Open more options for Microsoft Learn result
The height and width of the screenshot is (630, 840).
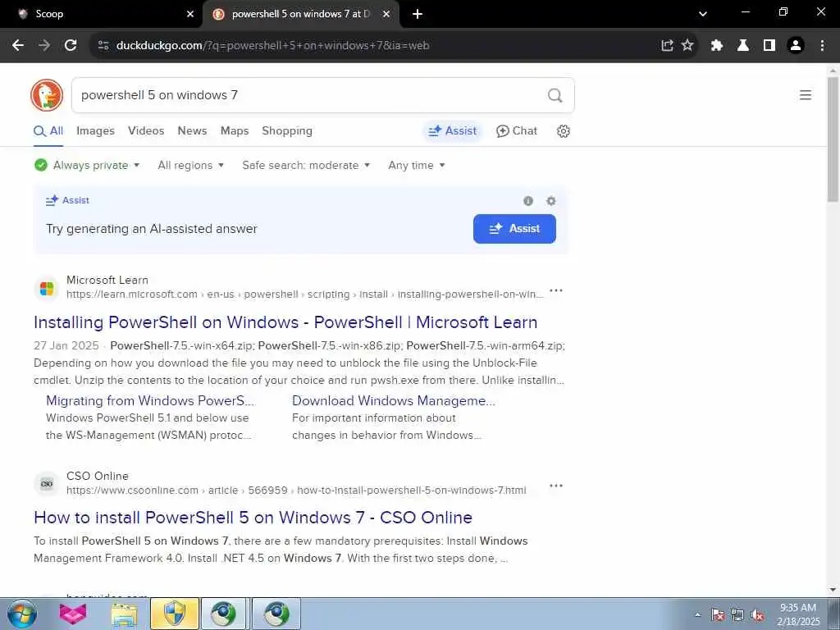pos(556,290)
